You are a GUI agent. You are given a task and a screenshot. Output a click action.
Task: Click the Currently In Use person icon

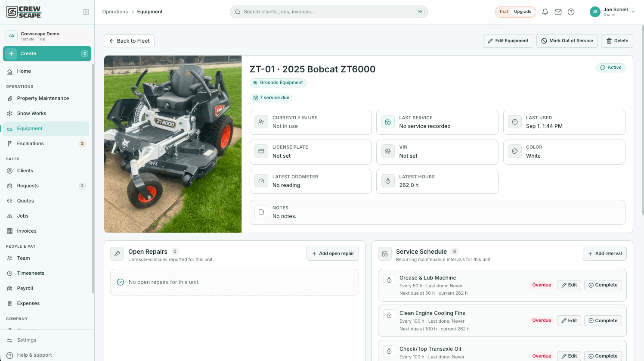261,122
